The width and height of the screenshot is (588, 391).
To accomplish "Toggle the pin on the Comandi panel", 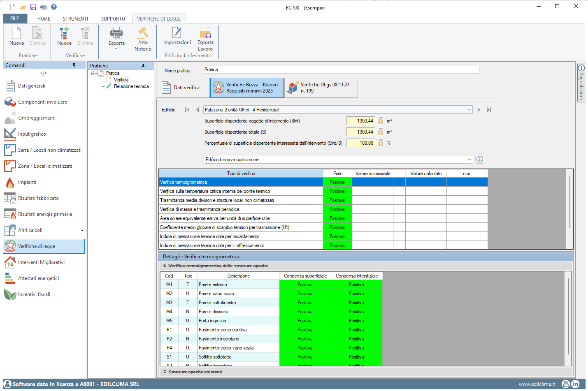I will click(74, 65).
